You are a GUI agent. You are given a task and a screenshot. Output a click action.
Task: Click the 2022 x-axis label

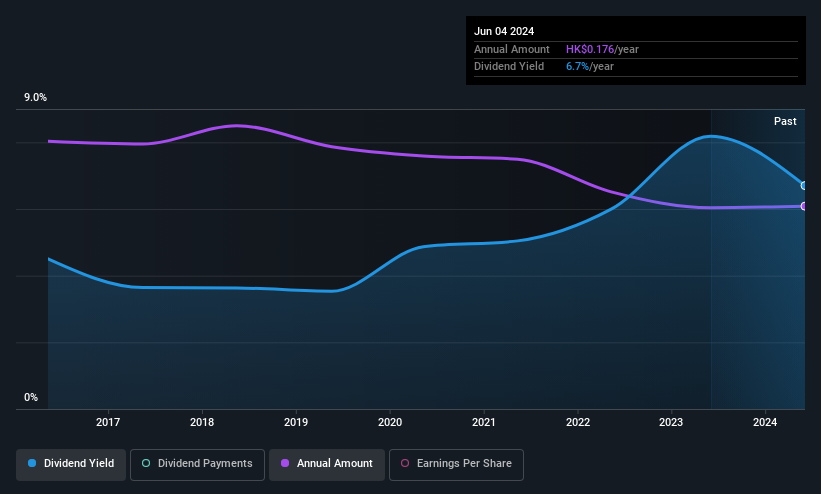coord(578,422)
